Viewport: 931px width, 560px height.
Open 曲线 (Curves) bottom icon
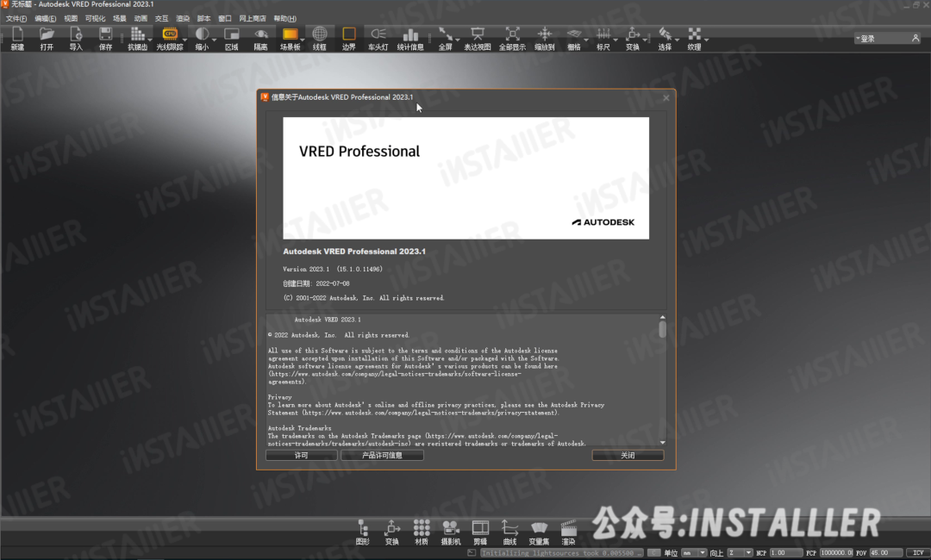tap(509, 532)
